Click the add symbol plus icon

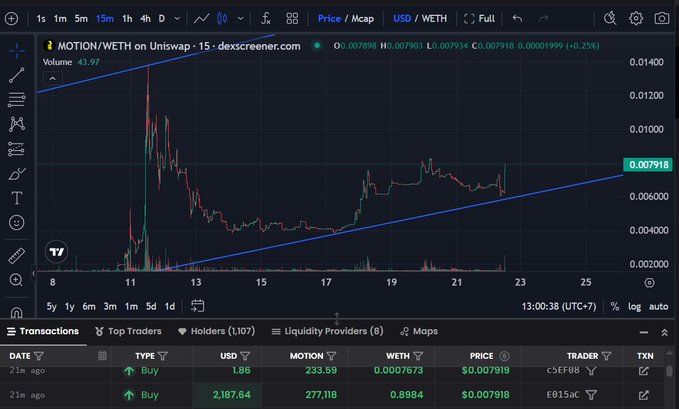point(11,19)
